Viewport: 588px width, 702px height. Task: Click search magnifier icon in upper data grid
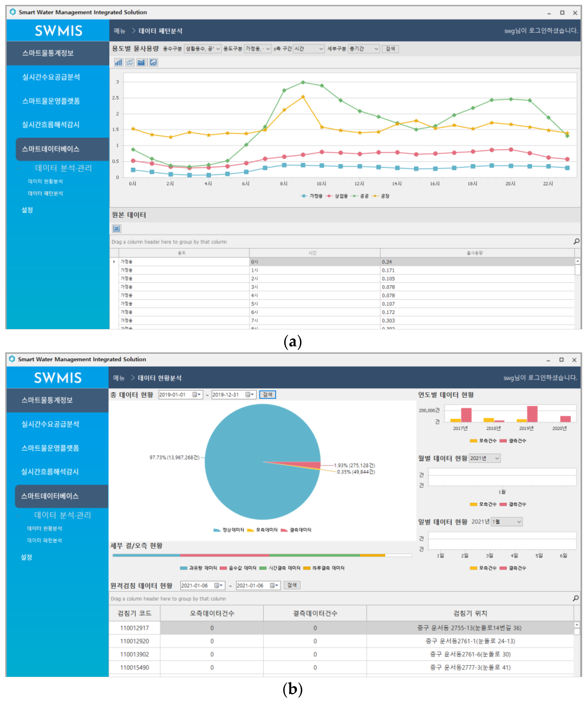tap(577, 241)
